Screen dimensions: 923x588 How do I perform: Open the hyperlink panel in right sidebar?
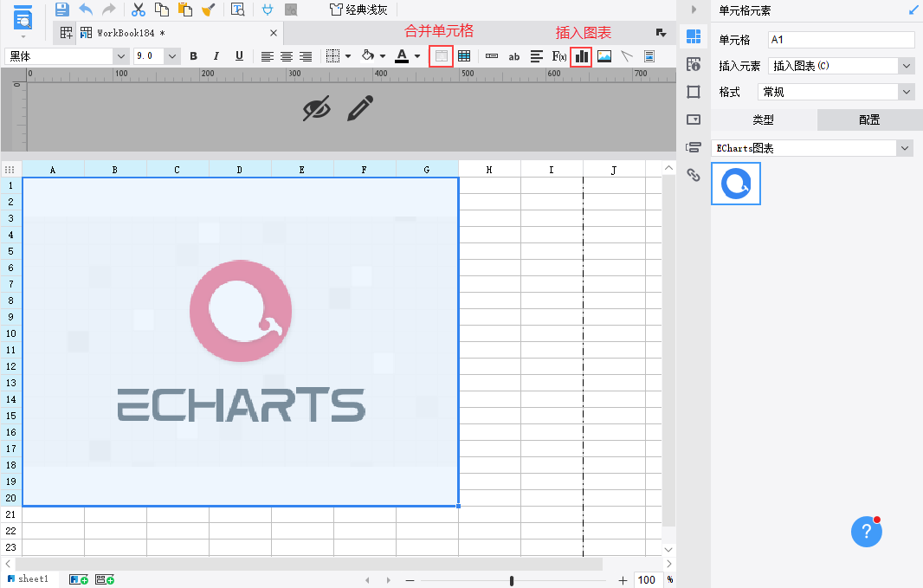pyautogui.click(x=693, y=175)
